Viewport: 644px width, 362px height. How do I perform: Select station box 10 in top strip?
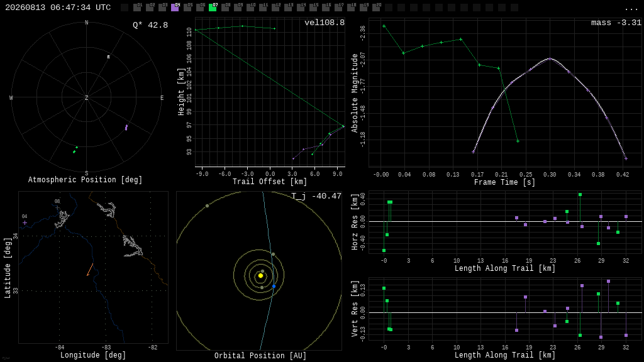tap(250, 8)
